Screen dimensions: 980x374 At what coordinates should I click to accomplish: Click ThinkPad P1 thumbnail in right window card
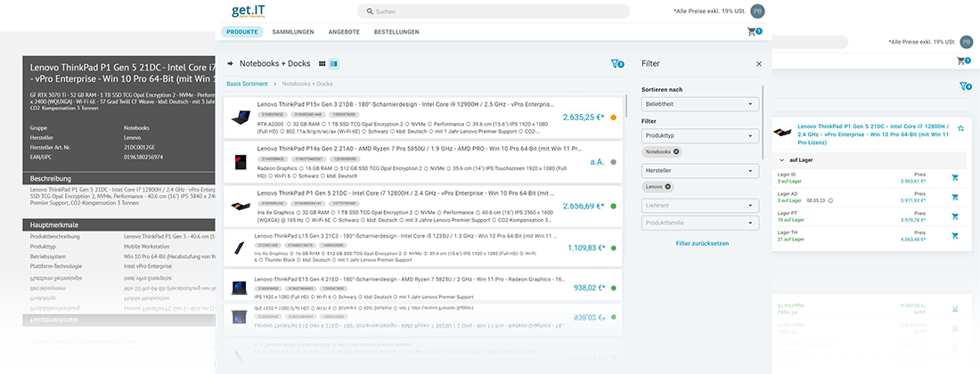[x=782, y=133]
